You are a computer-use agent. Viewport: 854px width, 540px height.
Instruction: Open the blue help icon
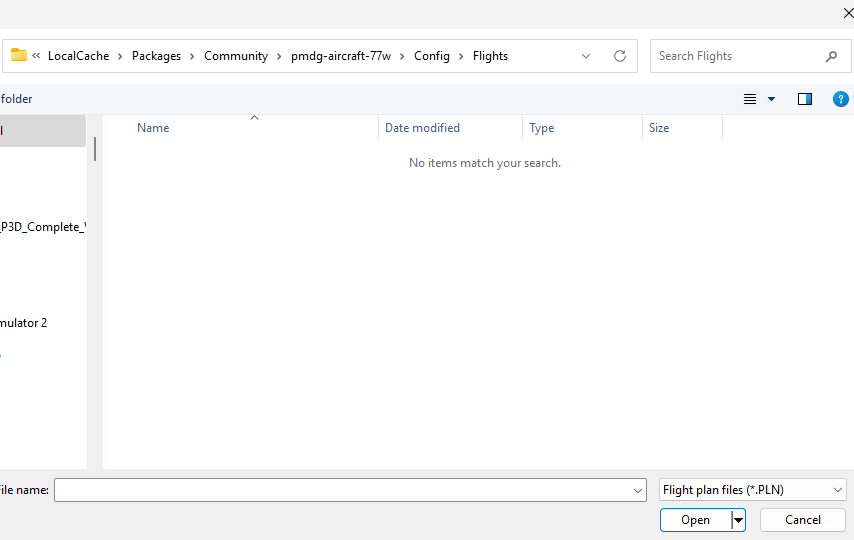click(x=841, y=99)
